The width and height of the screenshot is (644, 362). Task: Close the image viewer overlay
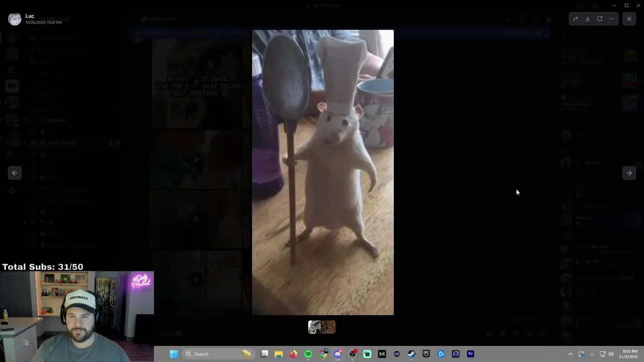[629, 19]
